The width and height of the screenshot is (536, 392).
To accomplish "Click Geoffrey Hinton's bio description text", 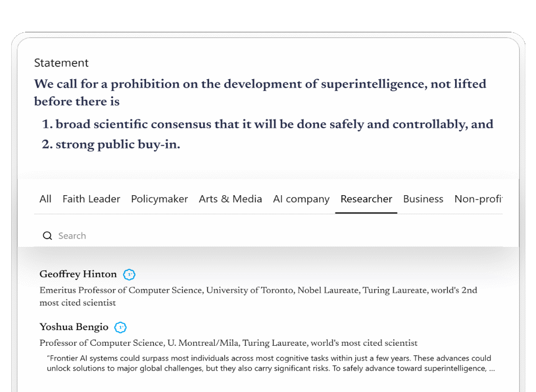I will tap(258, 290).
